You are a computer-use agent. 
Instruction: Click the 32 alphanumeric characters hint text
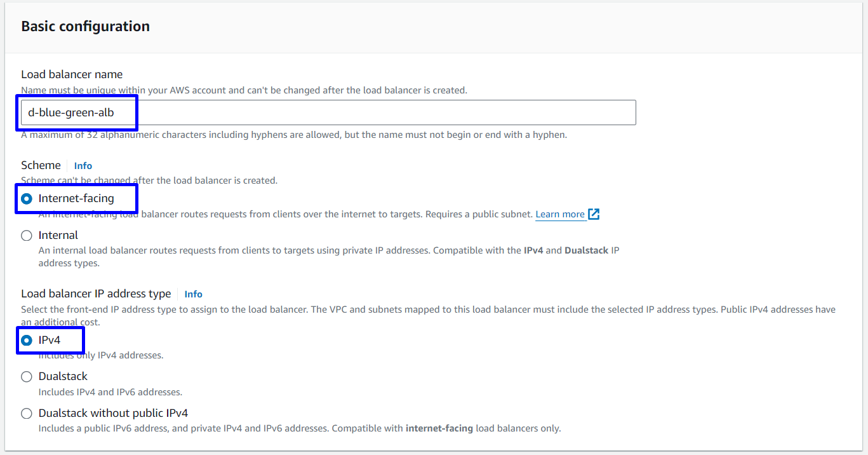tap(293, 135)
